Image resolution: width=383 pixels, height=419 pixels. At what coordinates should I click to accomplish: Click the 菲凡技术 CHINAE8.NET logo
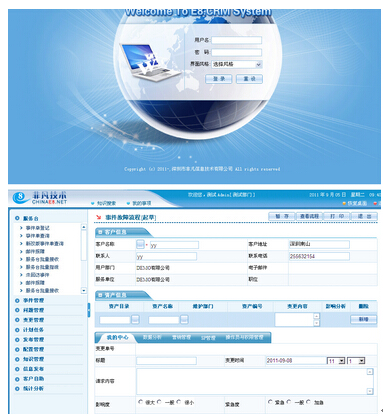pyautogui.click(x=41, y=198)
